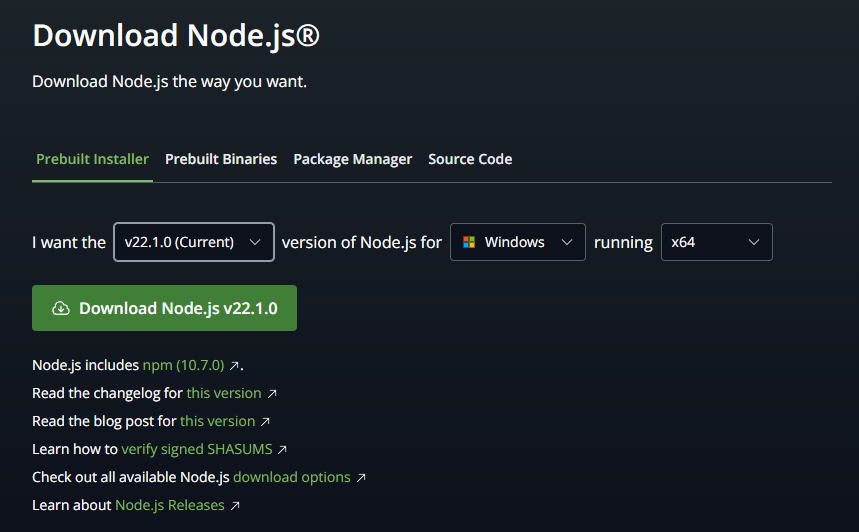
Task: Visit the Node.js Releases link
Action: tap(170, 505)
